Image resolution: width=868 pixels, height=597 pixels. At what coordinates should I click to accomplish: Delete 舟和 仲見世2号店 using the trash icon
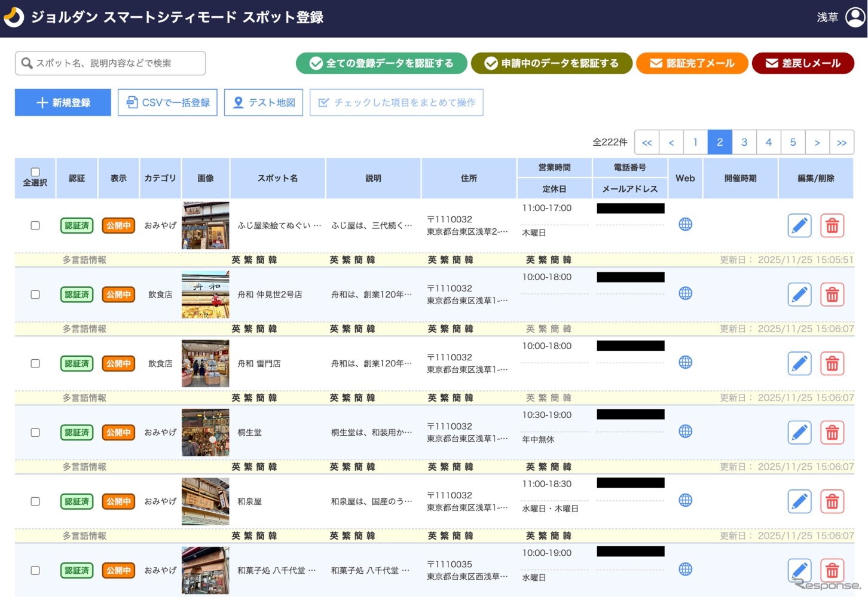[x=832, y=294]
